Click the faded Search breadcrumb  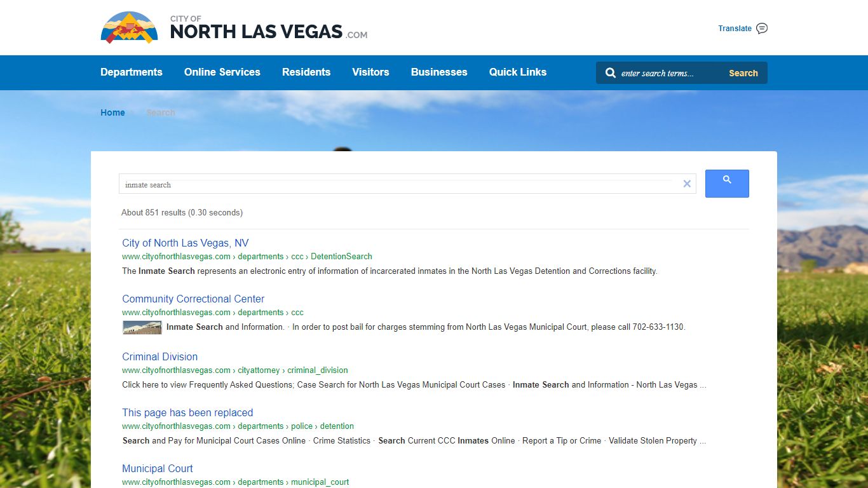pyautogui.click(x=160, y=112)
